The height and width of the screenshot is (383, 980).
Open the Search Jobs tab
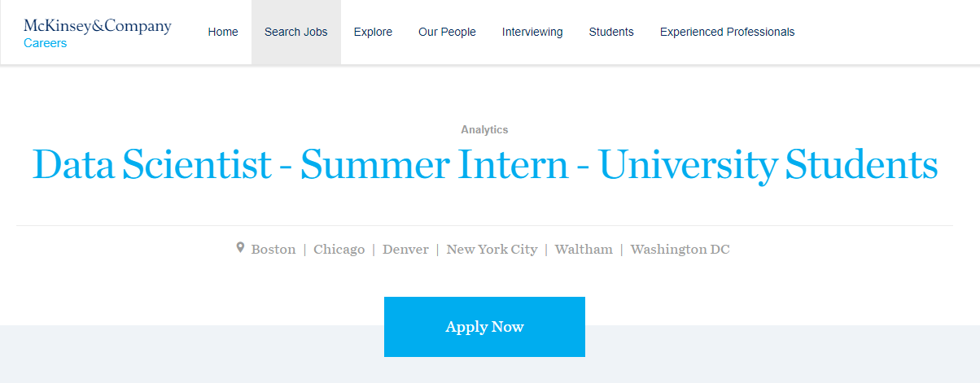click(x=296, y=33)
